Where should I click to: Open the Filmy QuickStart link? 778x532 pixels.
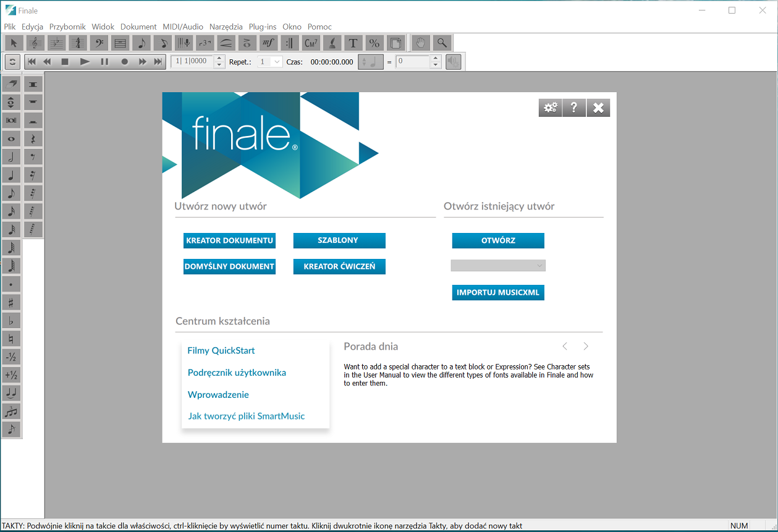(x=221, y=350)
